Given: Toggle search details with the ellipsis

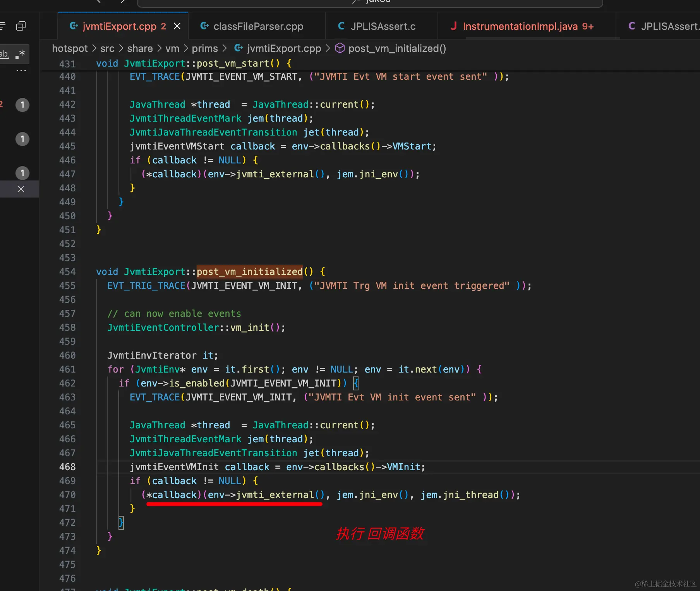Looking at the screenshot, I should tap(21, 70).
